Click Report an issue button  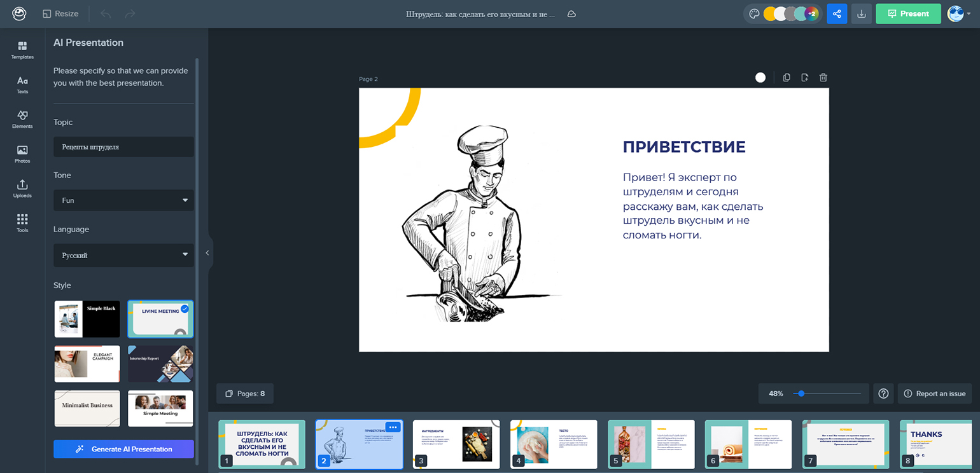(x=934, y=394)
